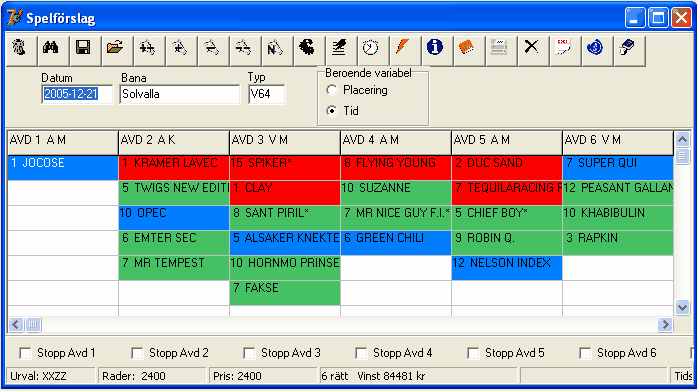The width and height of the screenshot is (697, 391).
Task: Check the Stopp Avd 2 checkbox
Action: [137, 353]
